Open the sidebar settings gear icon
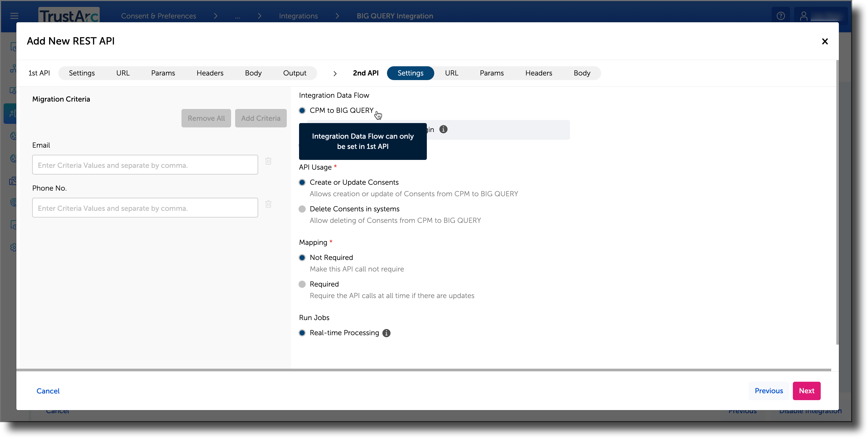The height and width of the screenshot is (438, 868). (x=14, y=247)
